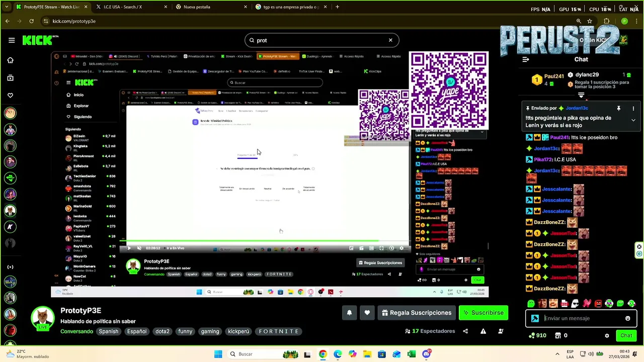Viewport: 644px width, 362px height.
Task: Open the emoji picker in the chat input
Action: click(x=627, y=318)
